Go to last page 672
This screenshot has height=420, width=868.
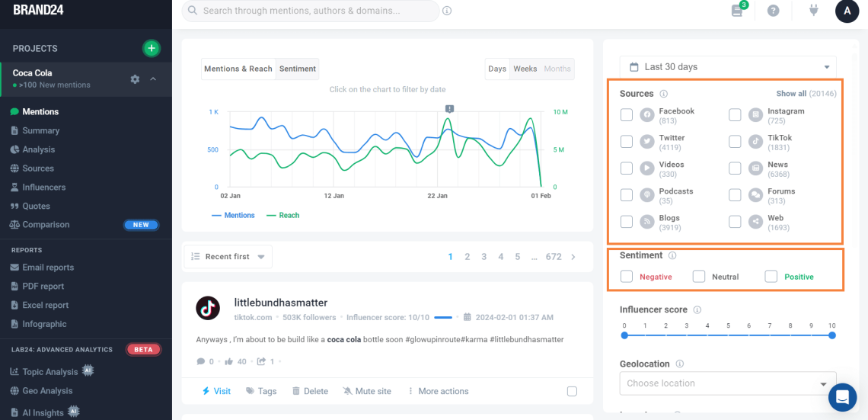click(554, 257)
